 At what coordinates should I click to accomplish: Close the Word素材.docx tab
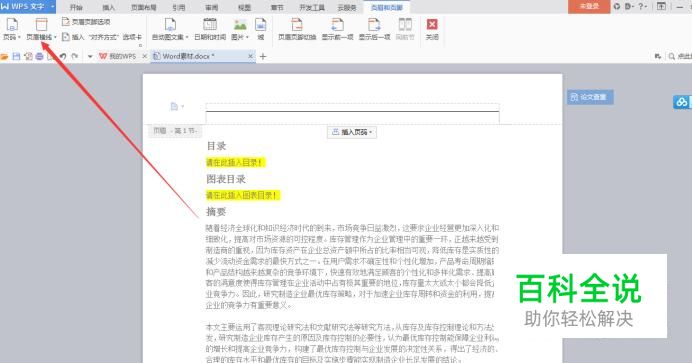point(250,56)
